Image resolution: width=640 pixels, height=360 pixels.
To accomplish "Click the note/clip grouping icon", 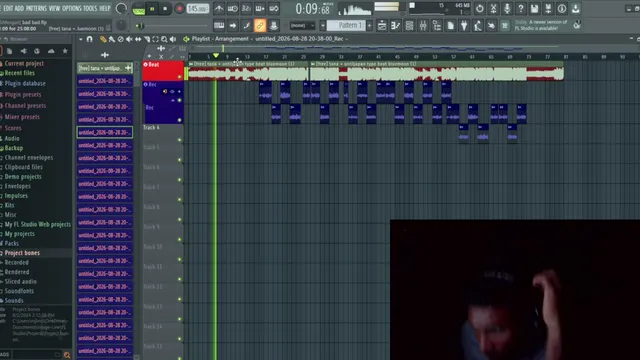I will coord(247,26).
